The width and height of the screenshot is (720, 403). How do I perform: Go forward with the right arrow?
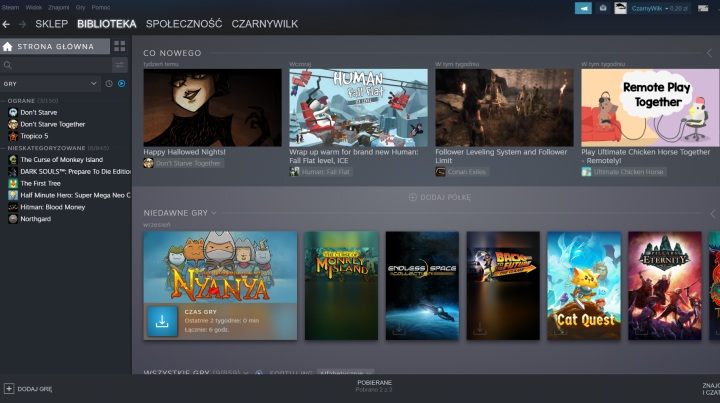click(x=22, y=24)
